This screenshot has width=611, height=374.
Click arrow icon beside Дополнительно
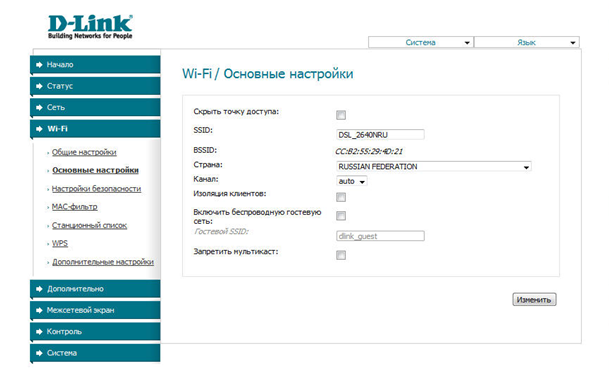click(x=39, y=289)
